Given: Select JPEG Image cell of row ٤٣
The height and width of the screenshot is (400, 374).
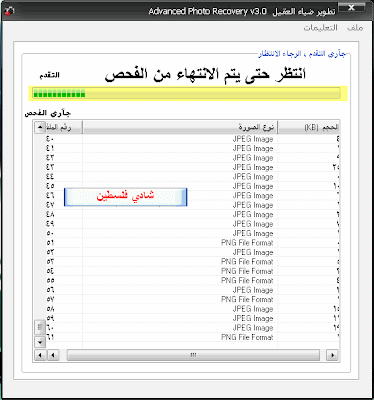Looking at the screenshot, I should coord(253,167).
